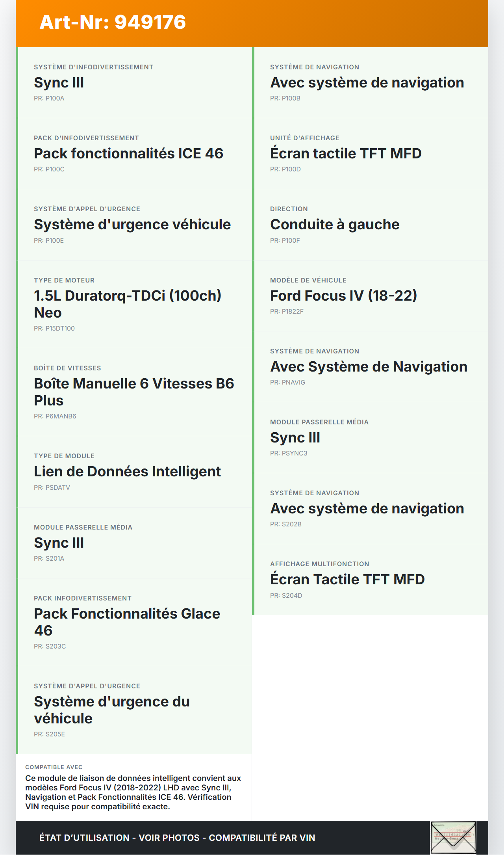Click the Système d'urgence du véhicule S205E entry
The width and height of the screenshot is (504, 855).
coord(134,710)
